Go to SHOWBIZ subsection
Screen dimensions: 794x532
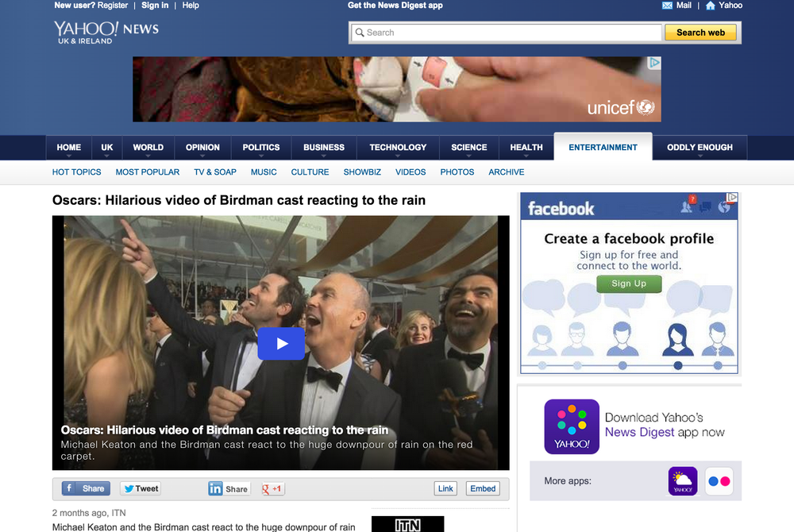click(362, 172)
